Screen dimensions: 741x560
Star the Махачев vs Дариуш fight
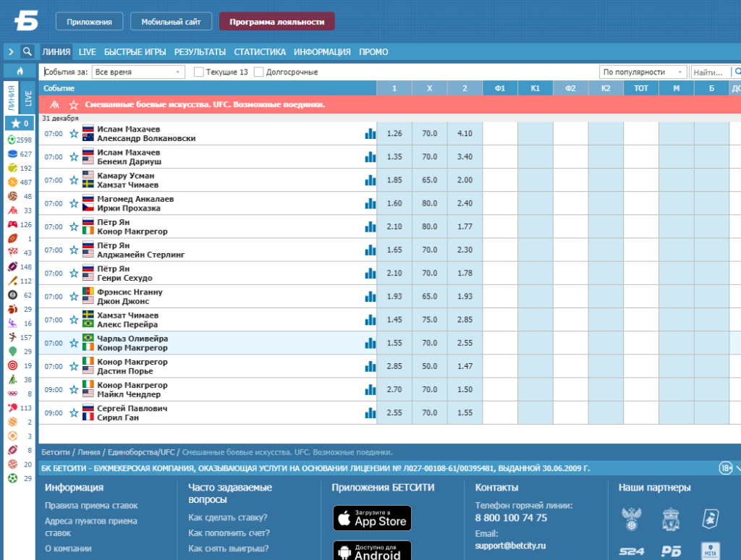(x=74, y=157)
